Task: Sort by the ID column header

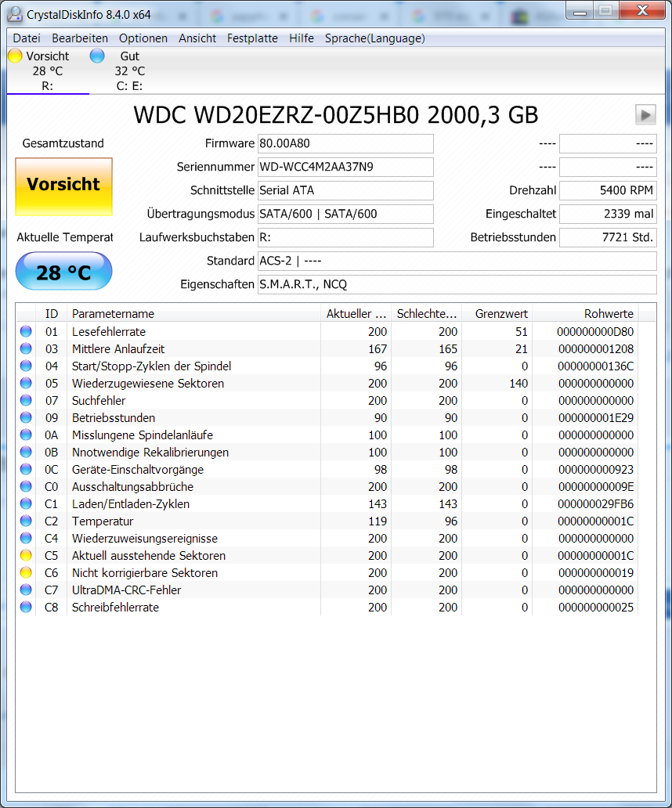Action: pyautogui.click(x=51, y=313)
